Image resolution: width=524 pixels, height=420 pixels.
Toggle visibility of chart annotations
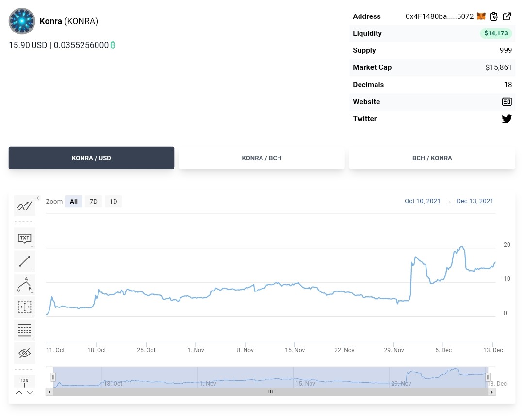click(24, 353)
